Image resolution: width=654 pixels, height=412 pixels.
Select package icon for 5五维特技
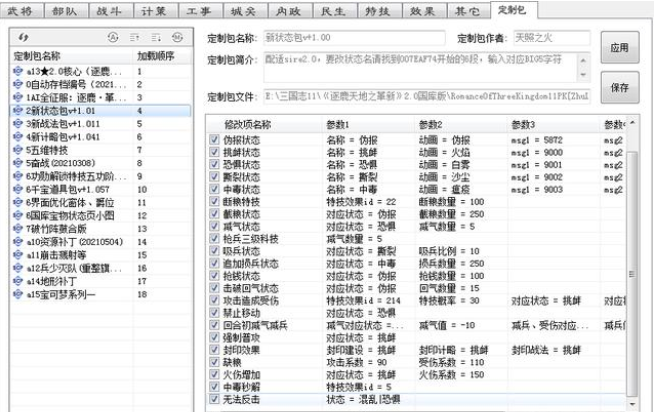(18, 150)
